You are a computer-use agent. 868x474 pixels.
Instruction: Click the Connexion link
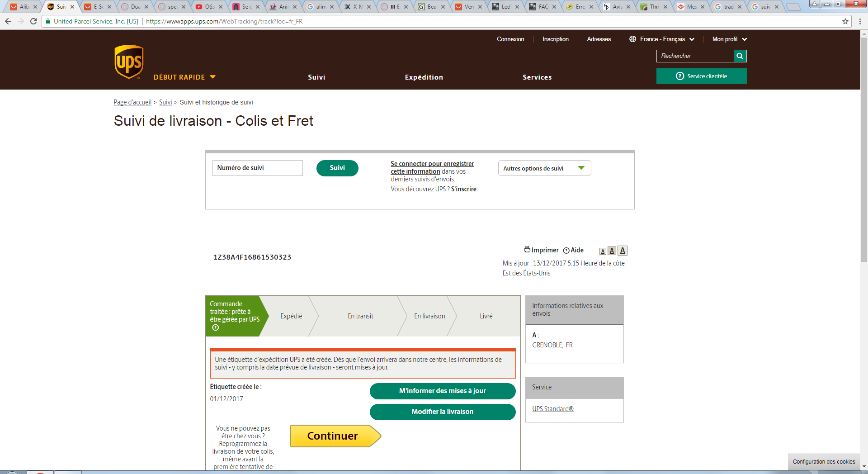[510, 39]
